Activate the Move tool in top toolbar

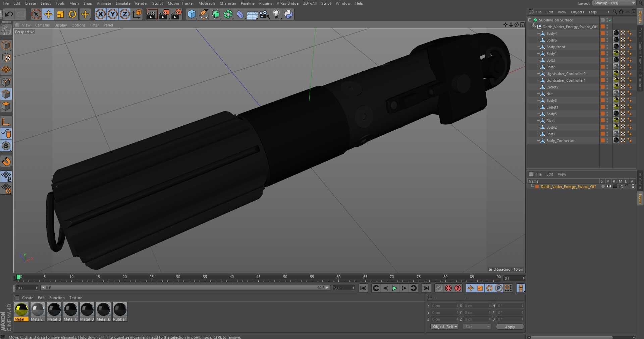[48, 14]
